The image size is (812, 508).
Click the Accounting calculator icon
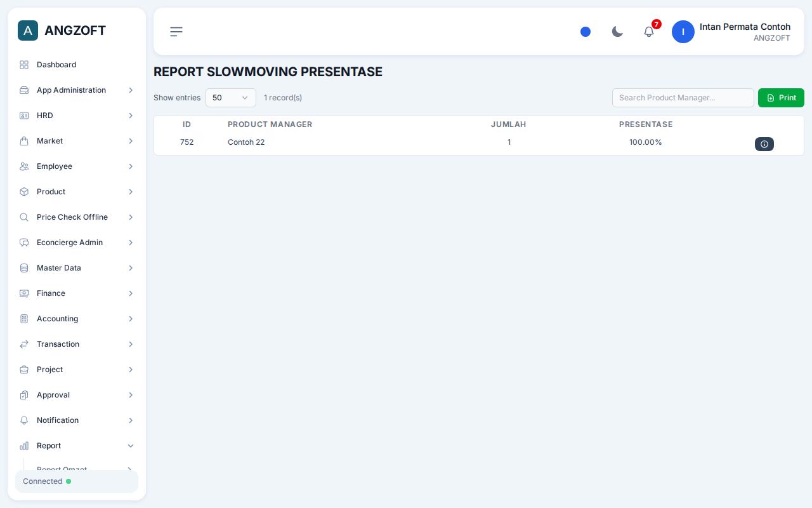click(x=24, y=319)
